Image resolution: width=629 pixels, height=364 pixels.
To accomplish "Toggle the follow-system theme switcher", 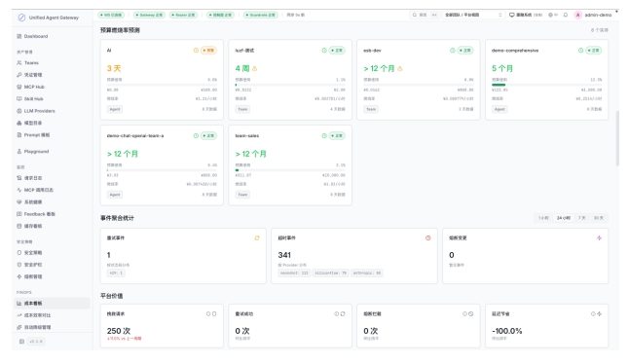I will [526, 15].
